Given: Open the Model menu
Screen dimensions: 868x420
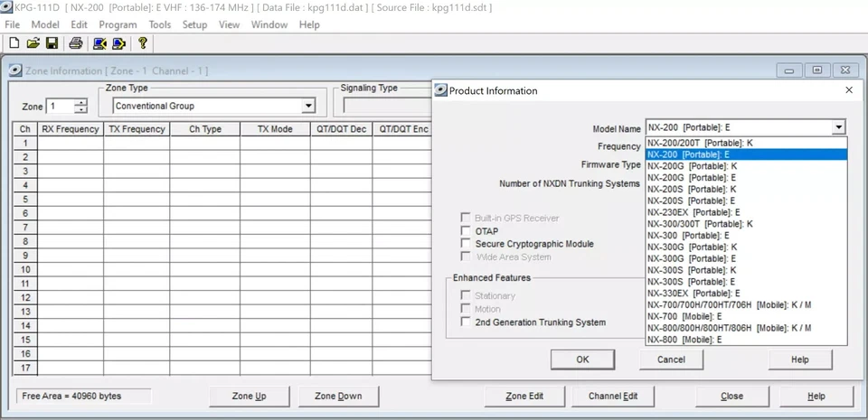Looking at the screenshot, I should (45, 25).
